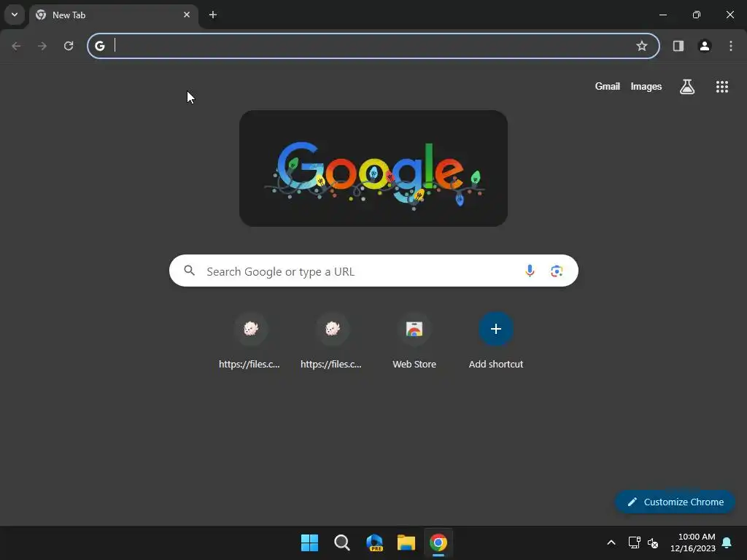Image resolution: width=747 pixels, height=560 pixels.
Task: Open the Web Store shortcut
Action: [414, 341]
